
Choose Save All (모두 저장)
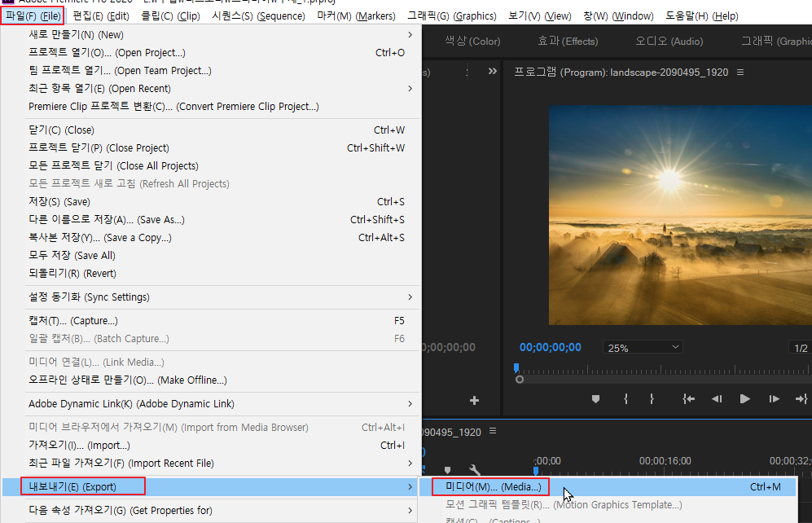point(222,255)
